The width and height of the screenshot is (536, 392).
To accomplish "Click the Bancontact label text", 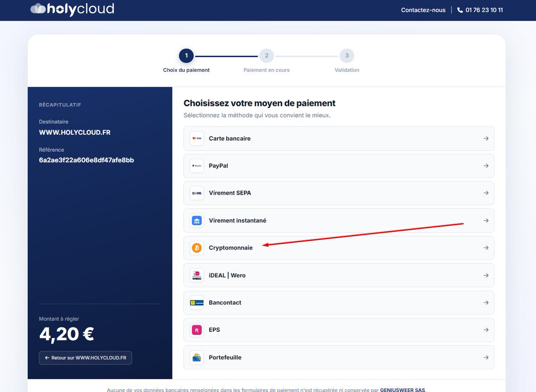I will [x=225, y=302].
